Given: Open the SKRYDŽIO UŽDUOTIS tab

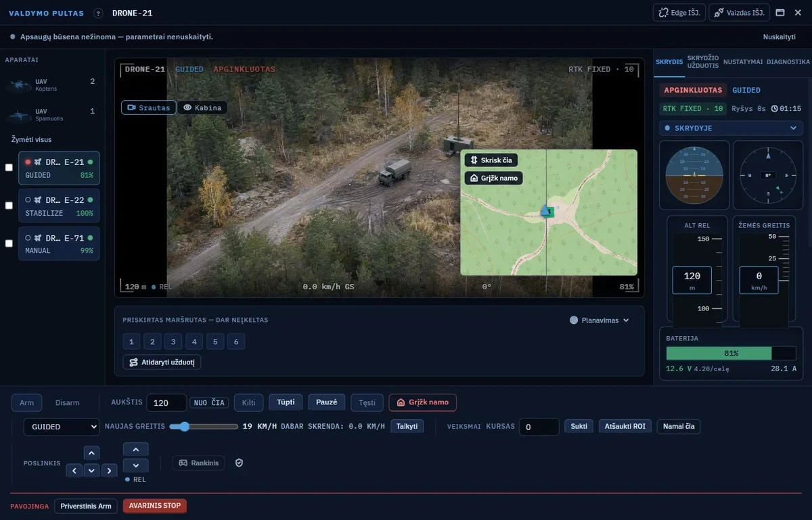Looking at the screenshot, I should click(703, 62).
